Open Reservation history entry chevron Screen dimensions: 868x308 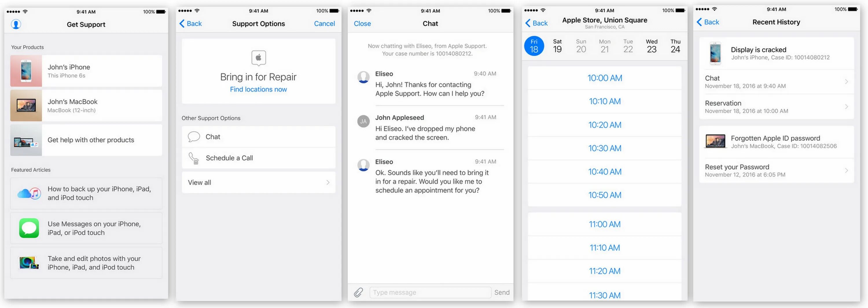coord(846,107)
